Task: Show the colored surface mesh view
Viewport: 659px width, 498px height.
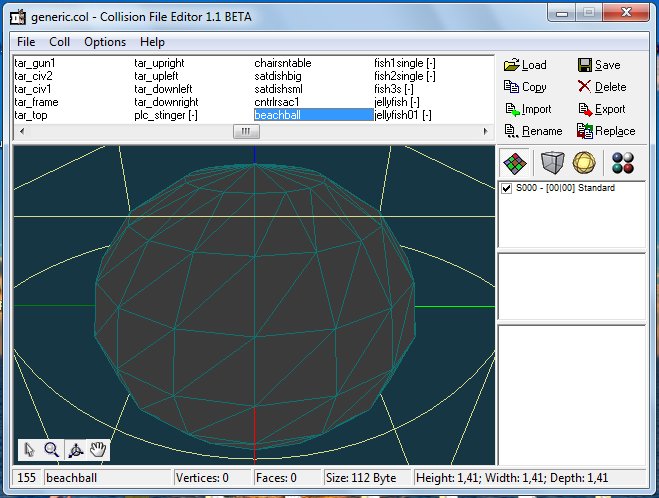Action: (x=515, y=163)
